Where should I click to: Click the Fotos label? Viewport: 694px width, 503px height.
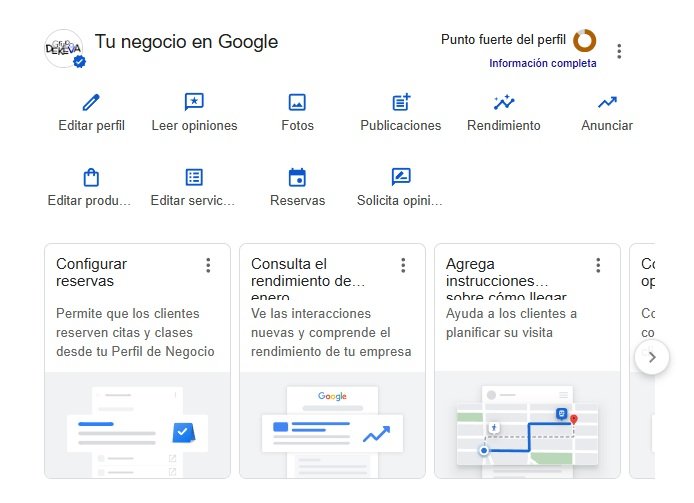(x=297, y=126)
